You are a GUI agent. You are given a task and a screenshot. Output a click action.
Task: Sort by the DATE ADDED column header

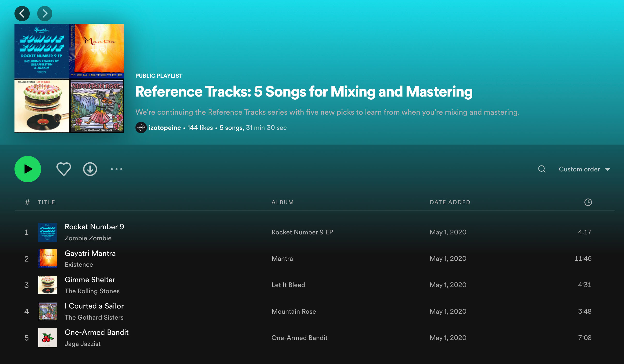[450, 202]
